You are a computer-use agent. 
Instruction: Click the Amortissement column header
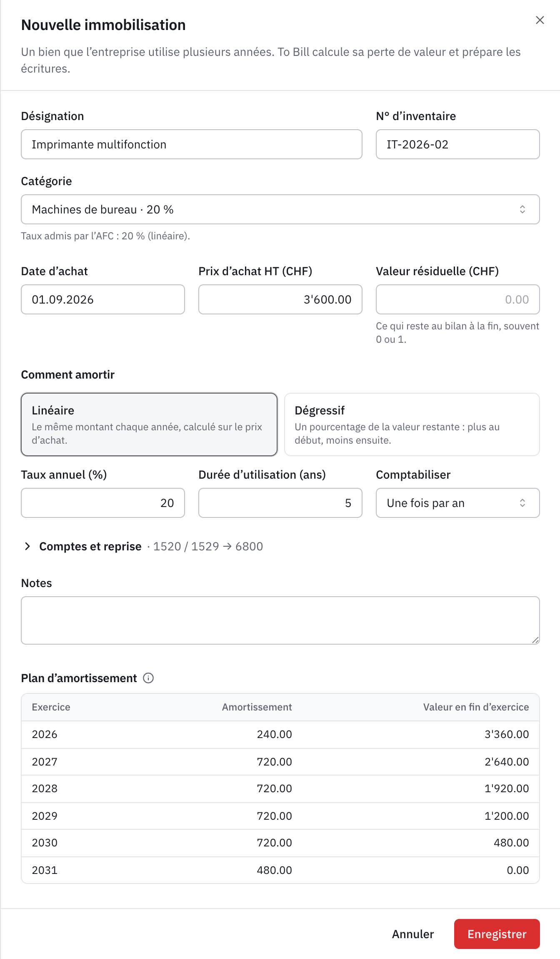pyautogui.click(x=257, y=707)
